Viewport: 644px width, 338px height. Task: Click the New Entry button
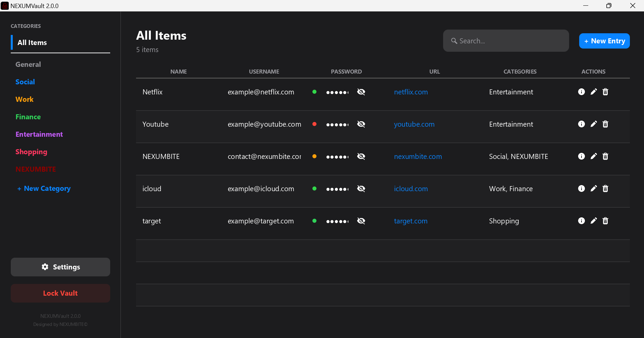pyautogui.click(x=604, y=41)
